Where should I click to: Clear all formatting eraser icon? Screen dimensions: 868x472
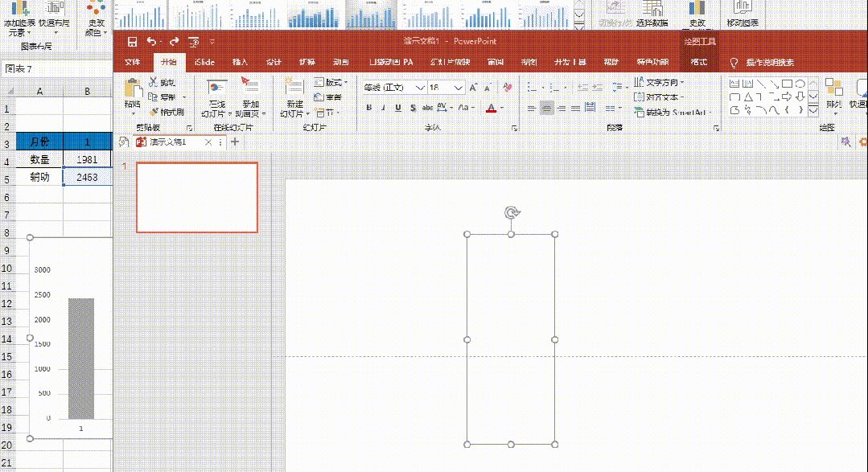pyautogui.click(x=508, y=88)
